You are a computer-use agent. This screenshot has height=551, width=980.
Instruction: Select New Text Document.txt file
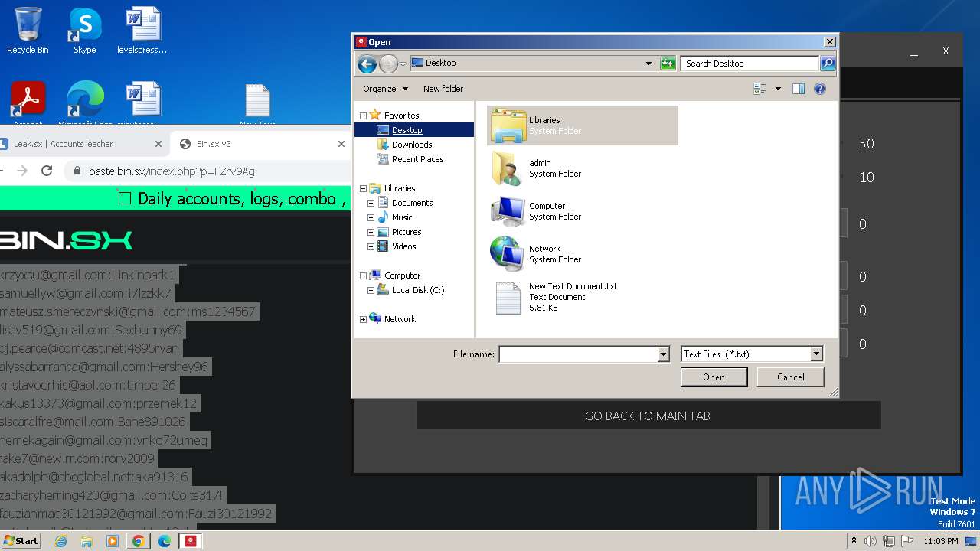click(583, 297)
